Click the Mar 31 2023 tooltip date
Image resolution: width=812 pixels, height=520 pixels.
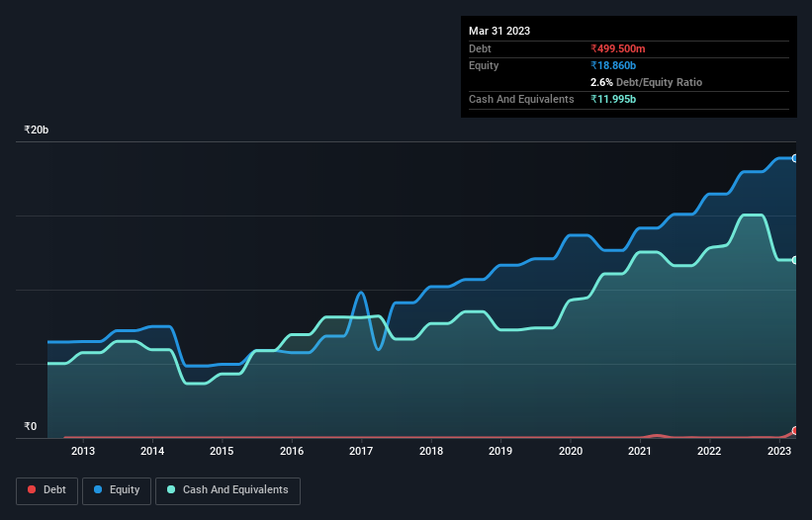click(499, 31)
